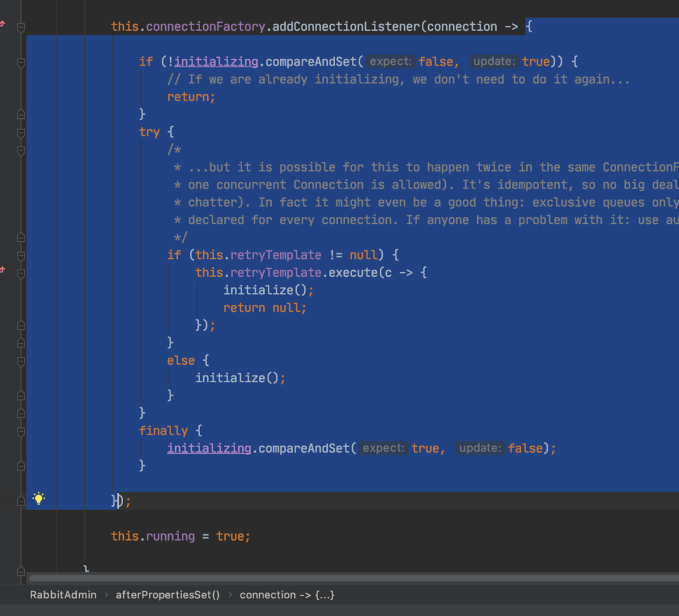The image size is (679, 616).
Task: Select afterPropertiesSet() in the breadcrumb bar
Action: pyautogui.click(x=168, y=595)
